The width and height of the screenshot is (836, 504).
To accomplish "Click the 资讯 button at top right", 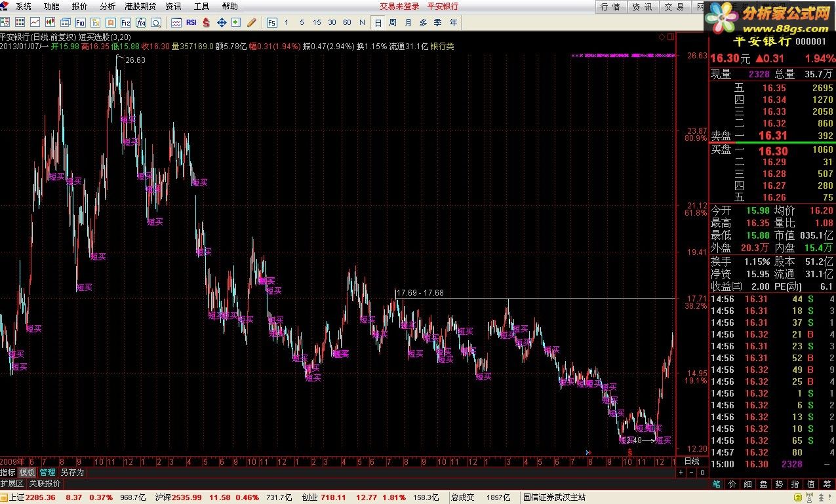I will point(642,7).
